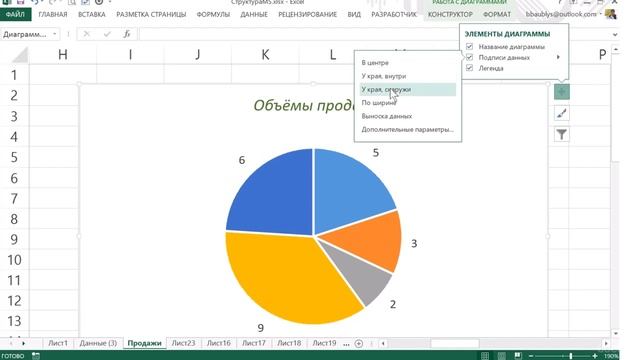Click the vertical scrollbar down arrow
This screenshot has width=640, height=360.
coord(616,333)
